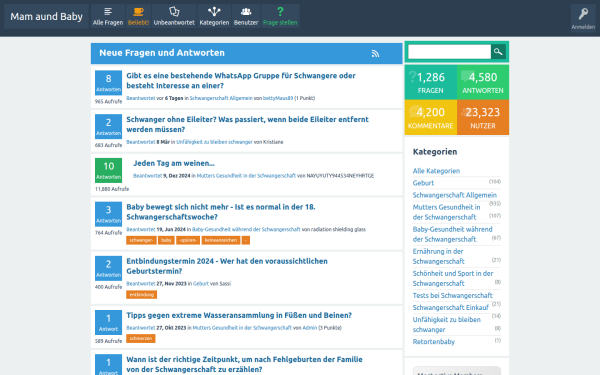Click the 1,286 Fragen stat tile
Screen dimensions: 600x375
coord(431,82)
